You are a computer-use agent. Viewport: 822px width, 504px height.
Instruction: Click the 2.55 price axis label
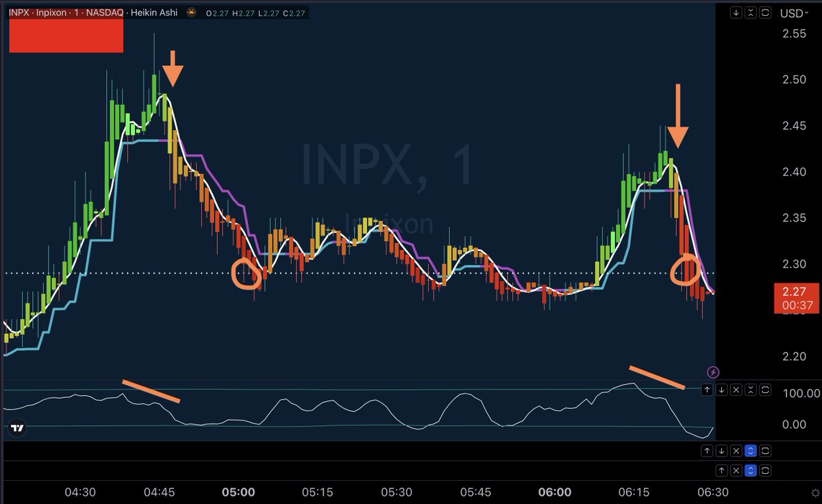793,33
